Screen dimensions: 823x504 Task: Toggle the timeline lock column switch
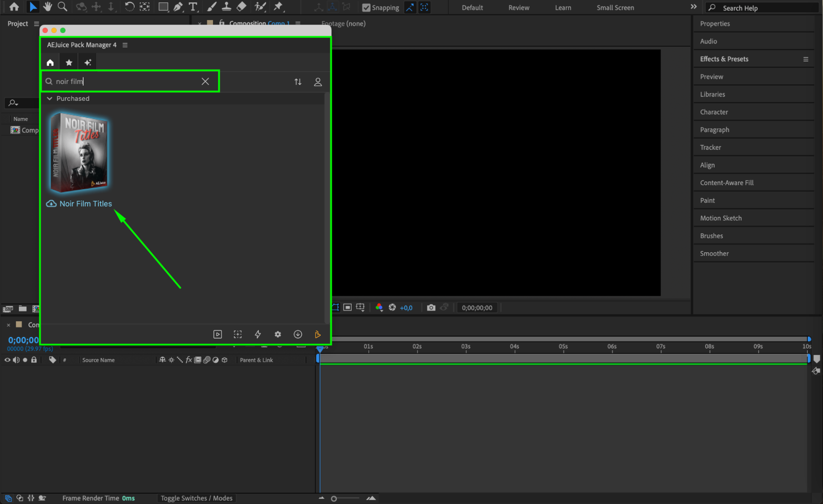tap(34, 360)
